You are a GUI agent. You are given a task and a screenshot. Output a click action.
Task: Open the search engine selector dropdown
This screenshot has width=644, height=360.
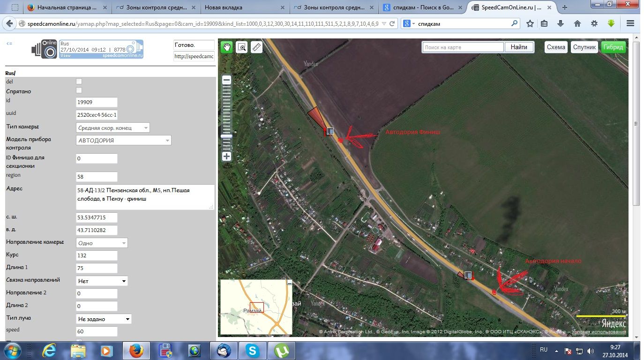(409, 23)
